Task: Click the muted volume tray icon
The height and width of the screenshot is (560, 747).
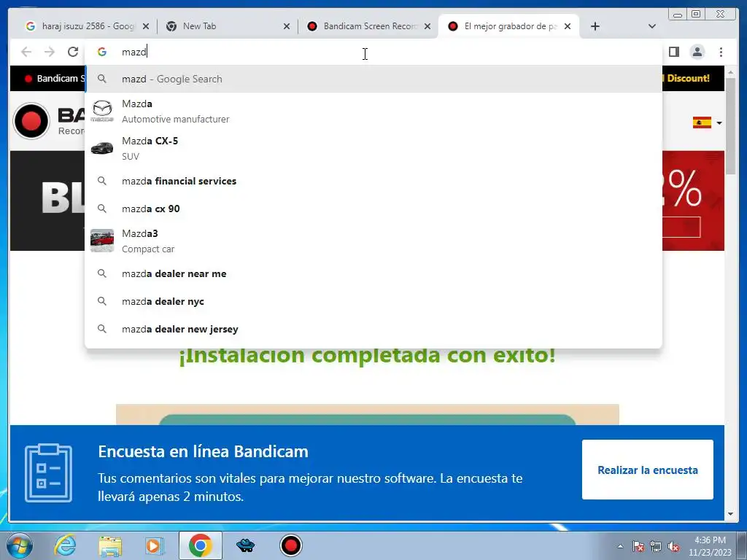Action: [673, 546]
